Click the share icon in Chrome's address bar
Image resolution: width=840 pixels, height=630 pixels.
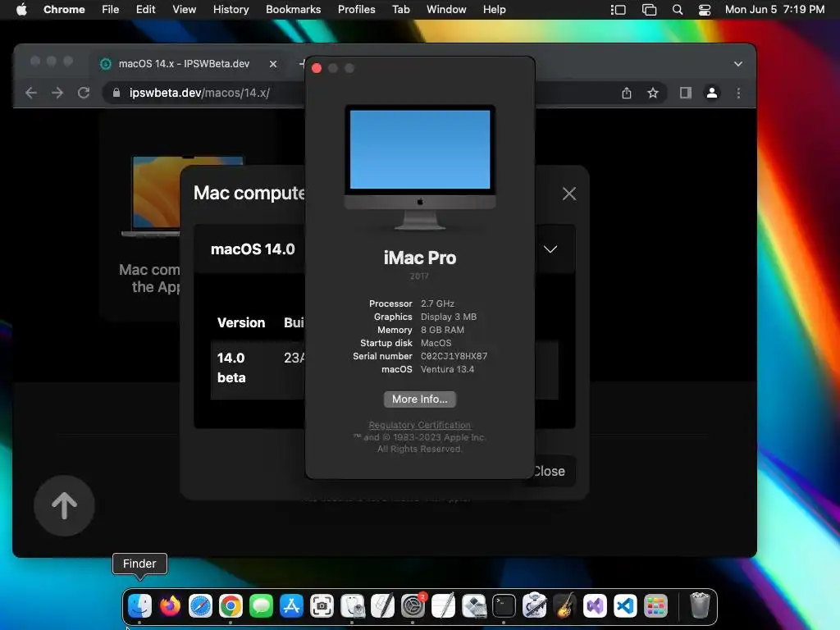click(626, 94)
